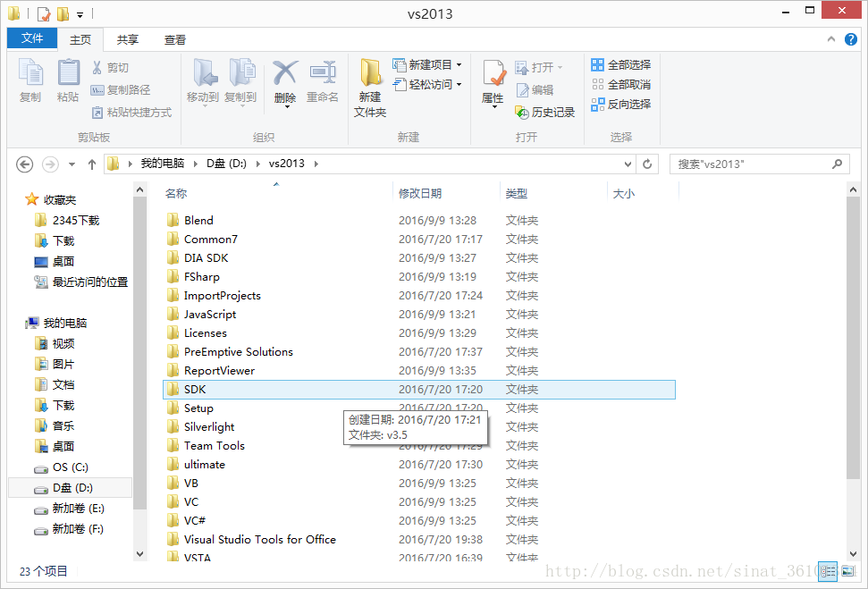Image resolution: width=868 pixels, height=589 pixels.
Task: Expand the Delete (删除) dropdown arrow
Action: click(x=287, y=107)
